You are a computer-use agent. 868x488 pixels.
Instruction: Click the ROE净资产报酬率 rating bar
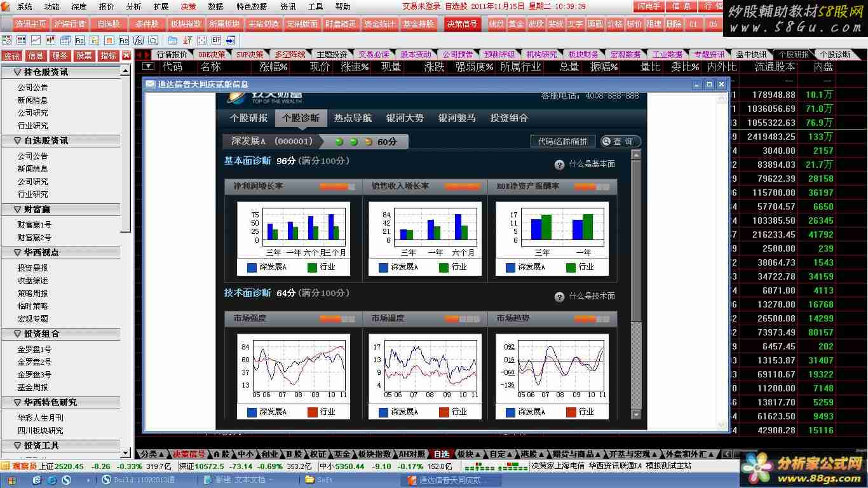click(x=592, y=187)
